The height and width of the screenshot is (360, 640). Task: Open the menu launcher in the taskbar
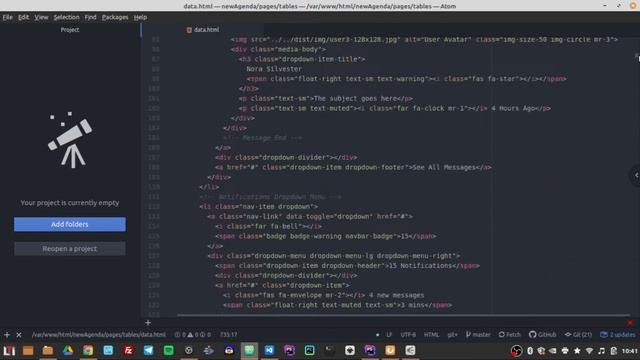(9, 350)
